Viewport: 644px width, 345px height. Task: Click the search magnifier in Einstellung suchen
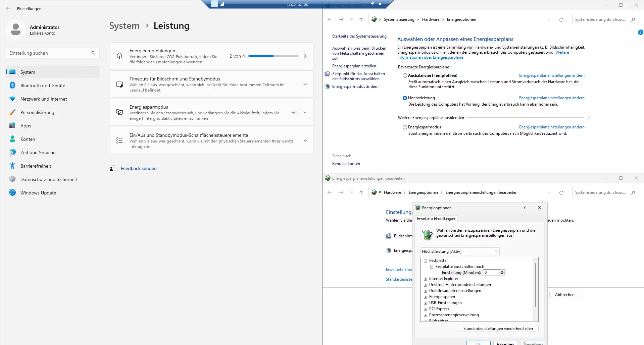pos(93,53)
